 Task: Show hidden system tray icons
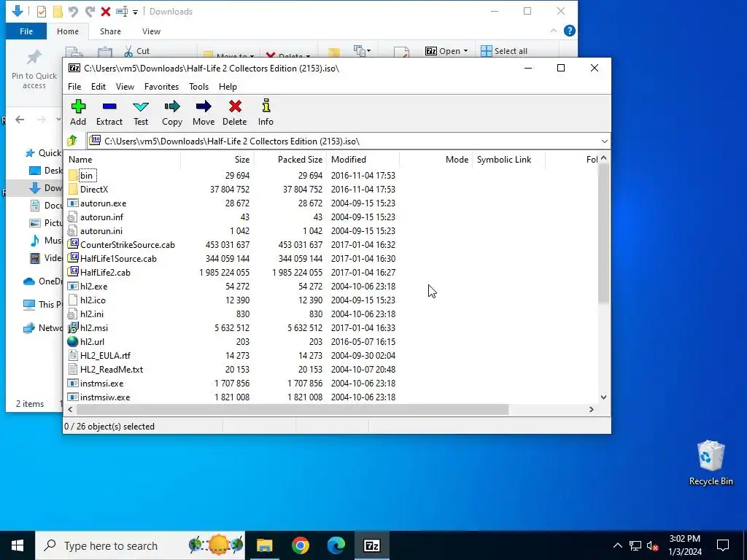coord(617,545)
